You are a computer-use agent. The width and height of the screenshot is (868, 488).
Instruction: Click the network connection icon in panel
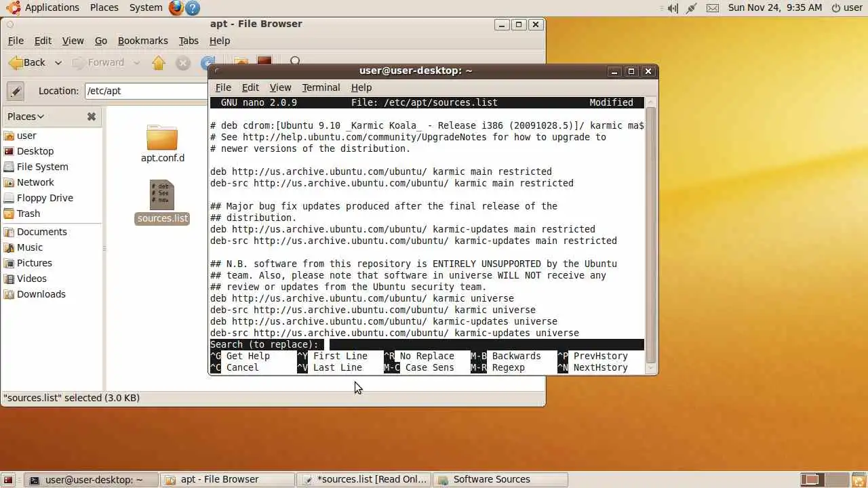click(692, 8)
